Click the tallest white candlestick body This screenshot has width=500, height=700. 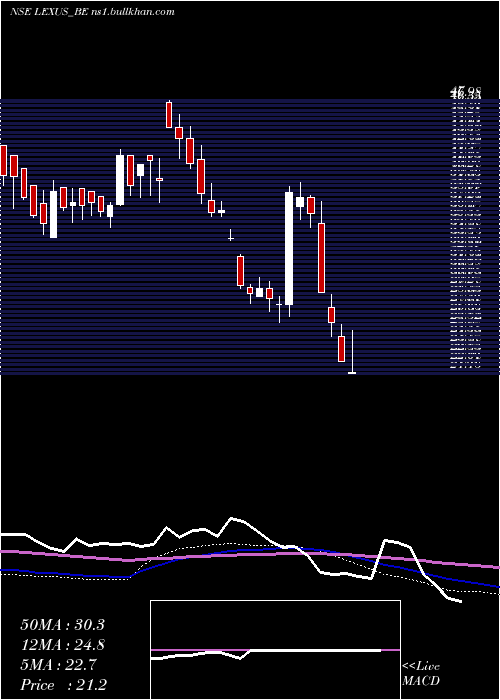click(x=289, y=249)
